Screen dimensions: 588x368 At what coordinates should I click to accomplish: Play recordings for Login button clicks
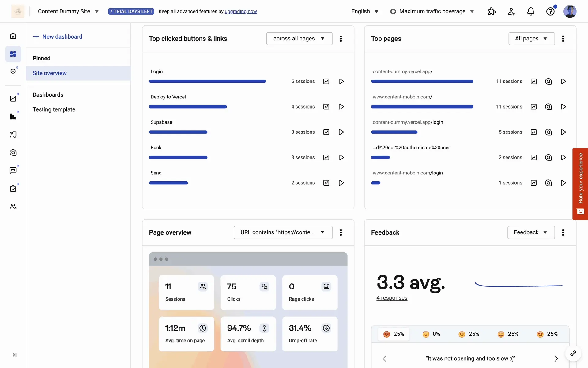(341, 81)
